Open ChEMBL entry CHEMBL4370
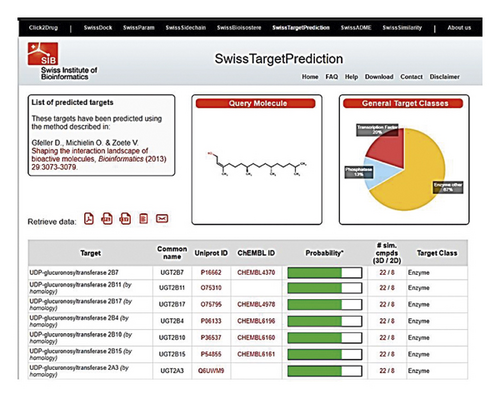Screen dimensions: 500x399 point(256,272)
